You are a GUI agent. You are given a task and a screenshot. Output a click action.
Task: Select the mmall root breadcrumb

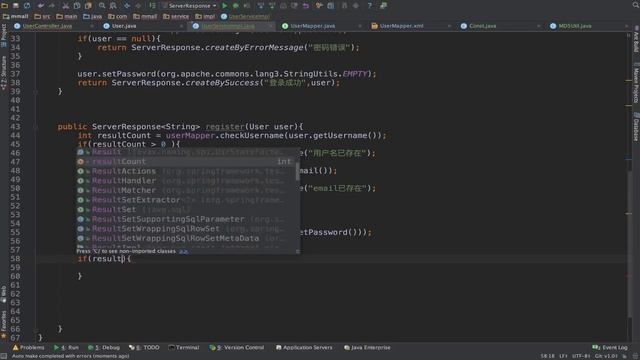(16, 17)
